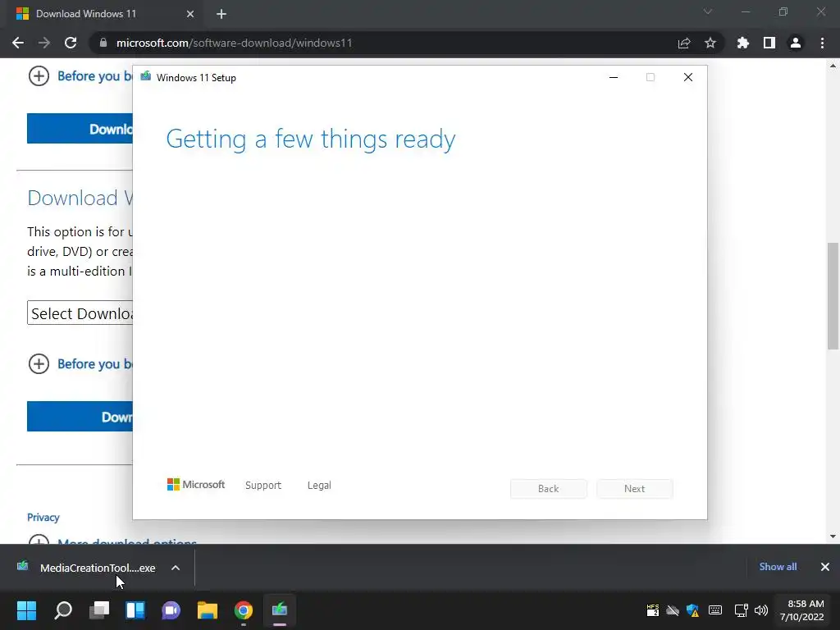Open Task View from taskbar
This screenshot has width=840, height=630.
pos(99,610)
